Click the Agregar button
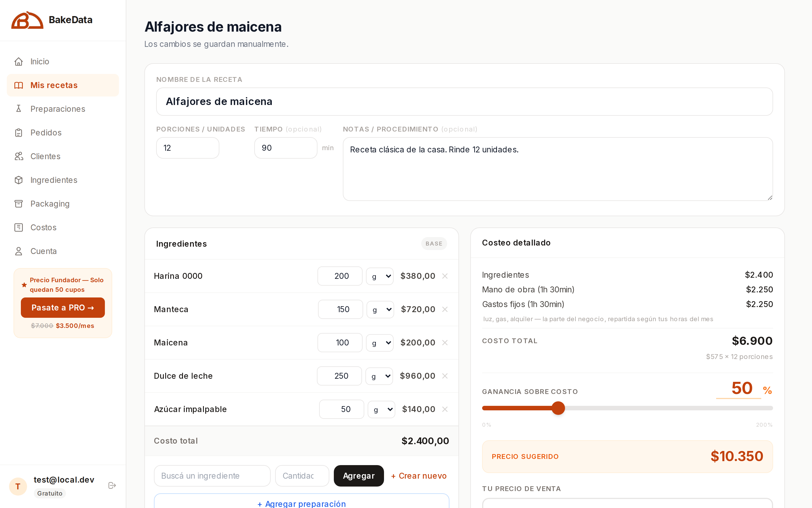 point(359,476)
